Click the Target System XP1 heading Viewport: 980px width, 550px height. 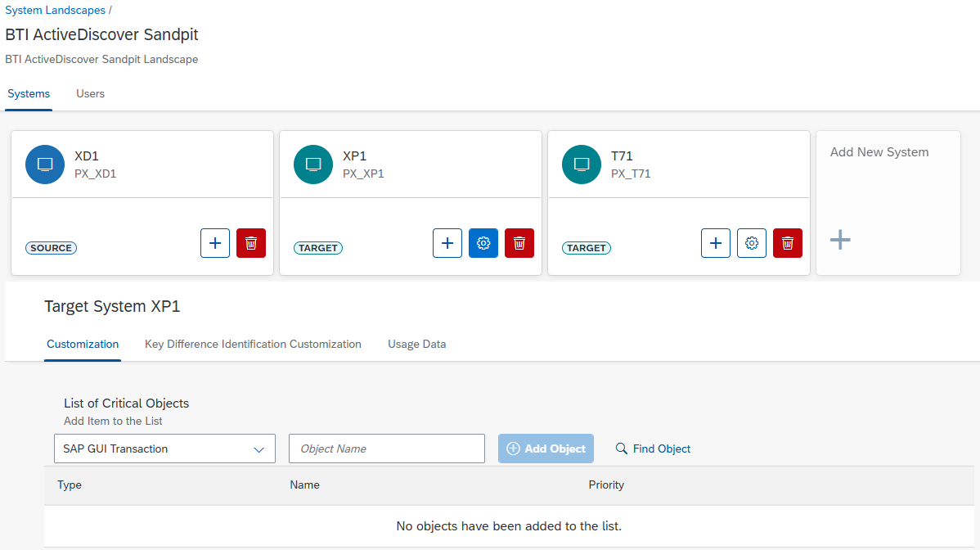pos(112,306)
